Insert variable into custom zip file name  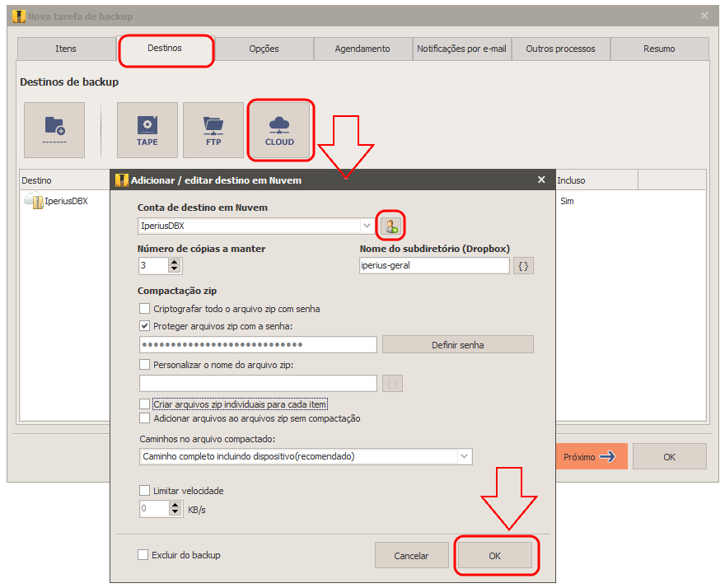(392, 384)
